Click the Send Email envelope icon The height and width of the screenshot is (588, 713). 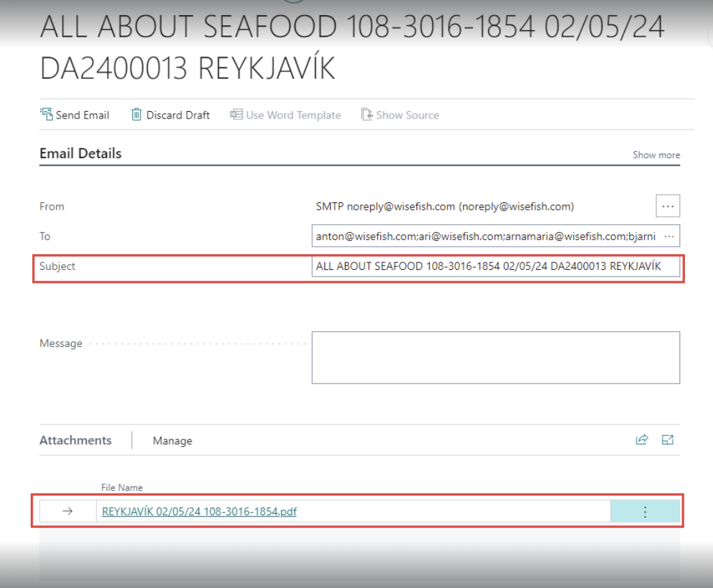tap(46, 114)
